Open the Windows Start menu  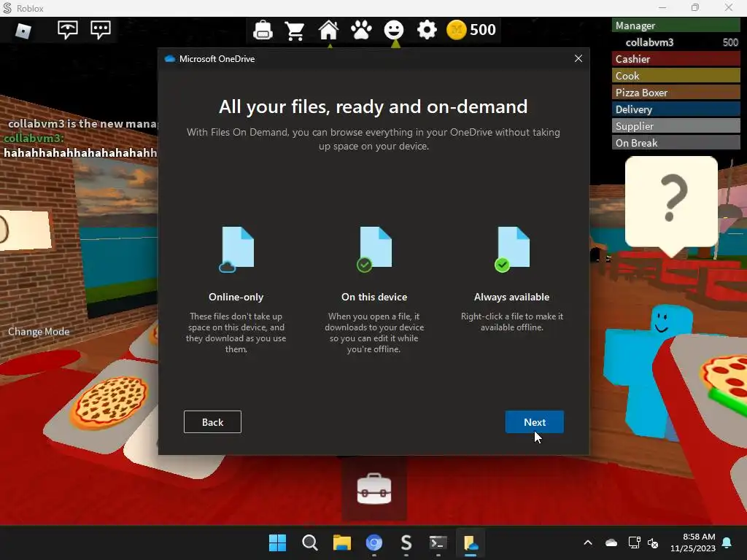[x=277, y=542]
